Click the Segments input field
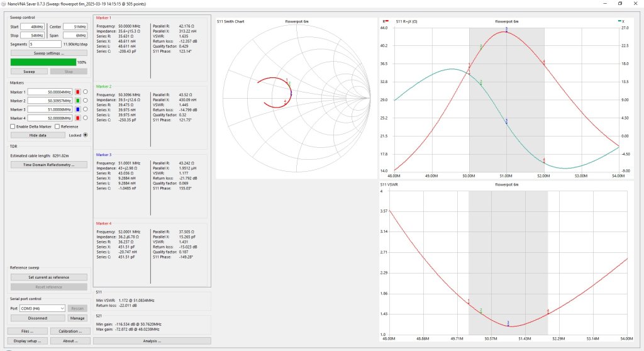Image resolution: width=644 pixels, height=351 pixels. coord(45,44)
